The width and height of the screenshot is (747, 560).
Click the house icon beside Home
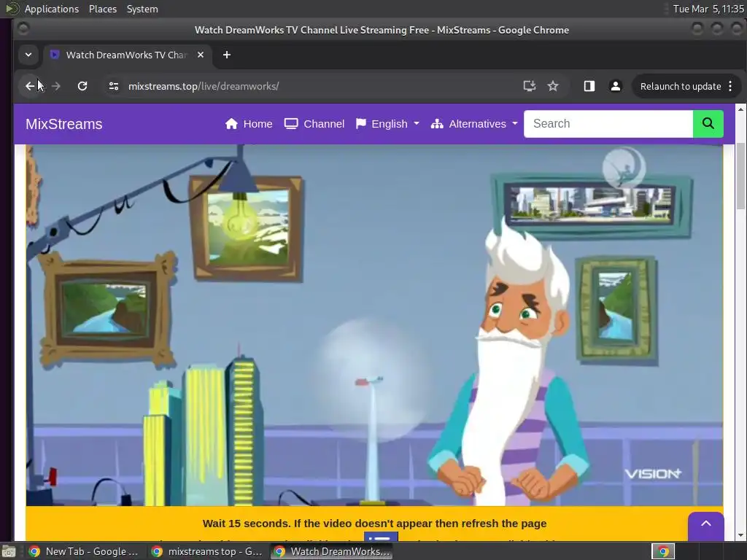click(231, 124)
